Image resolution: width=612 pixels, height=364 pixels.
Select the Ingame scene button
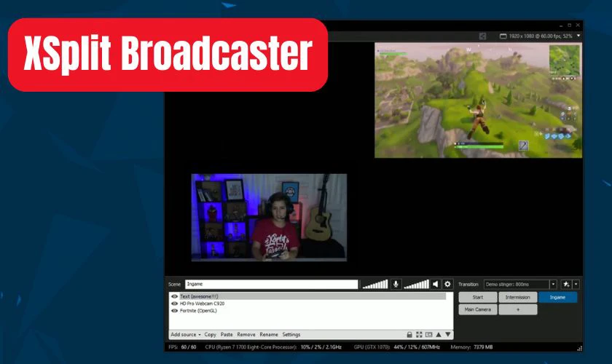pos(558,297)
